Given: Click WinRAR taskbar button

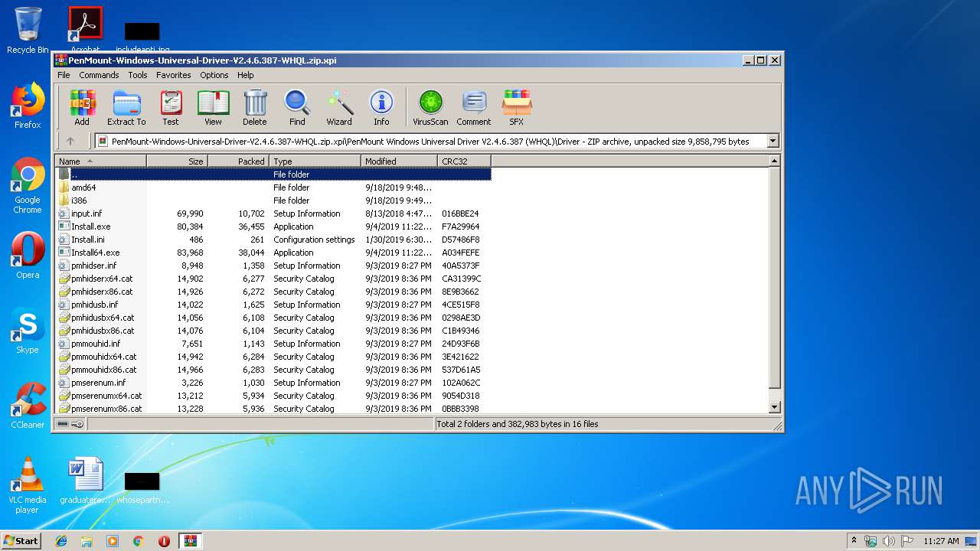Looking at the screenshot, I should [190, 541].
